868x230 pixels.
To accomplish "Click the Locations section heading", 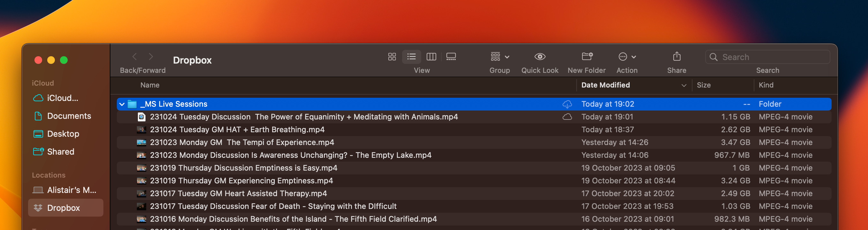I will tap(49, 175).
